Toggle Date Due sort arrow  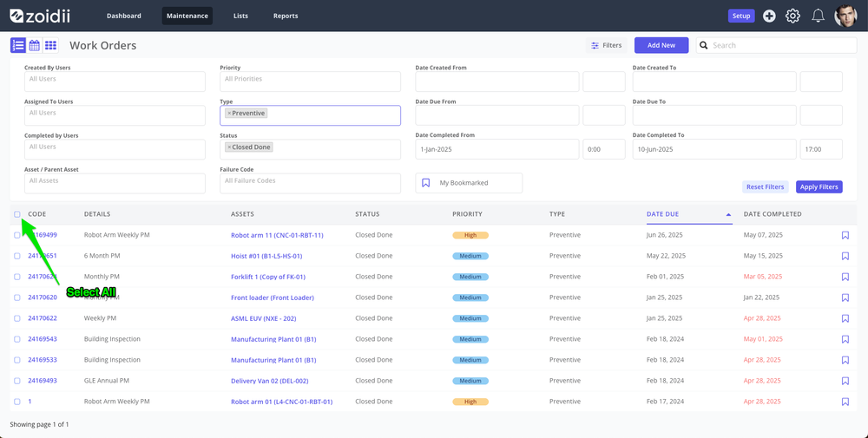click(728, 214)
